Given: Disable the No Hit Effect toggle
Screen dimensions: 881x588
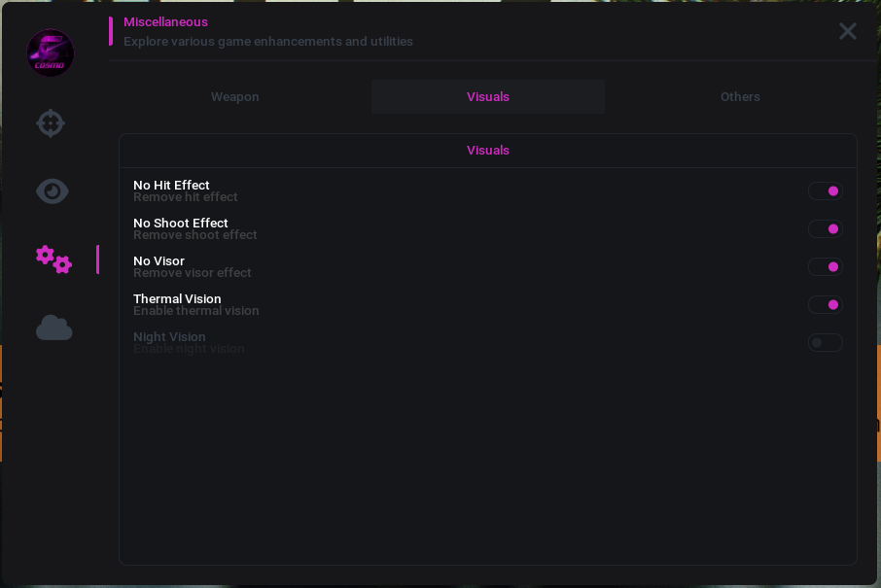Looking at the screenshot, I should 826,190.
